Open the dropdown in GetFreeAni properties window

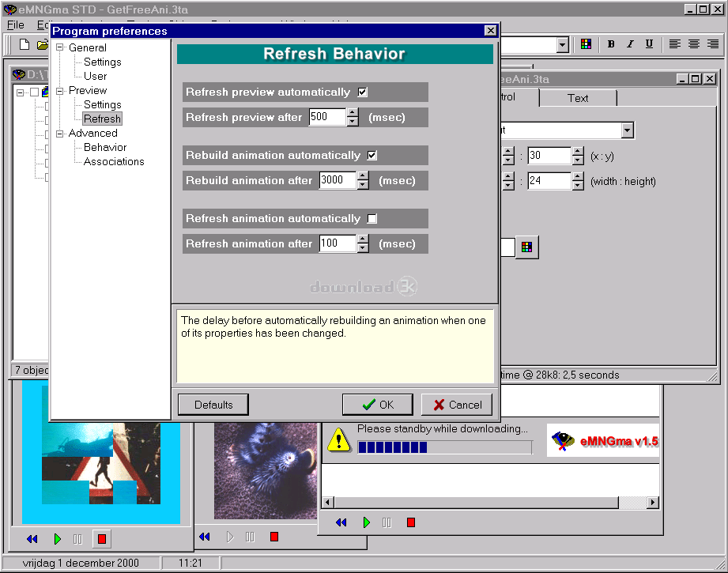click(628, 130)
